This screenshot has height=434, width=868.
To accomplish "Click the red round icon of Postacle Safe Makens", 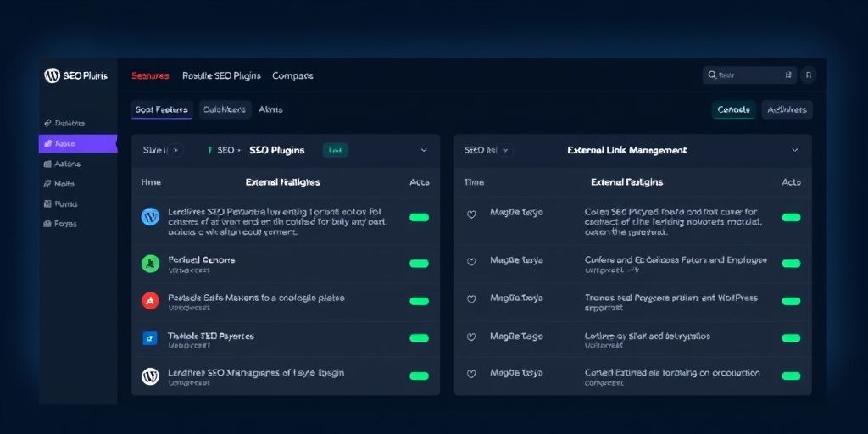I will (150, 301).
